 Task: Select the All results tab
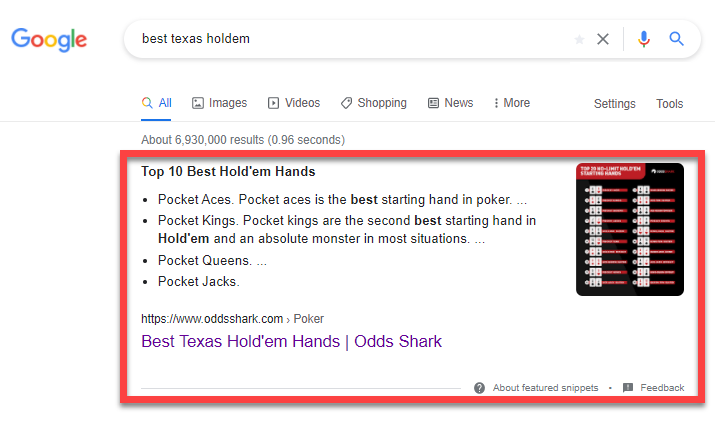(x=157, y=103)
